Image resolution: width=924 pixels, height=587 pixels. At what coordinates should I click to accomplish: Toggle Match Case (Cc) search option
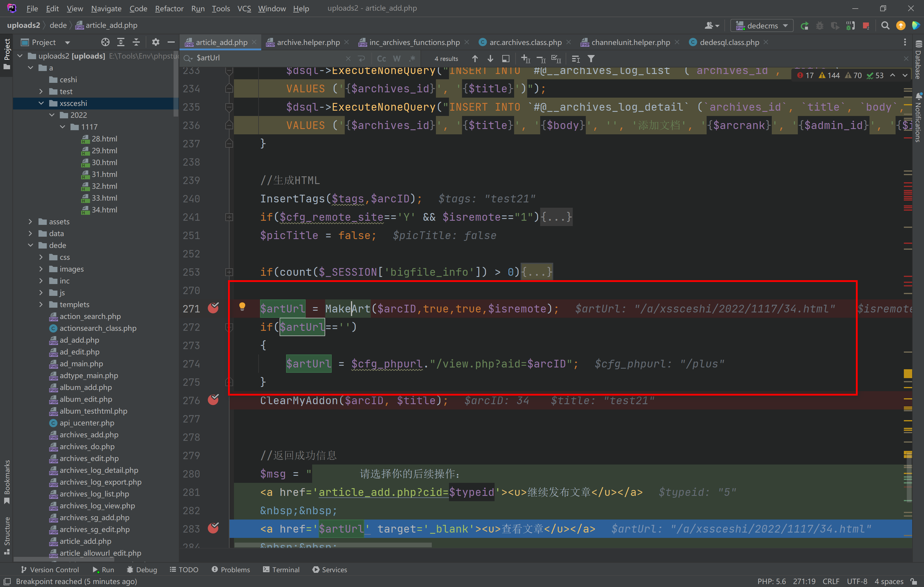(381, 59)
